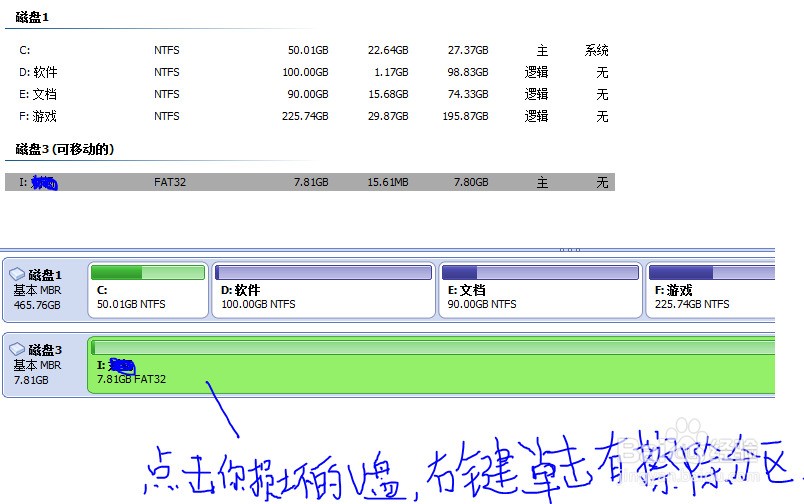Click the 磁盘3 (可移动的) group header
Screen dimensions: 804x504
tap(65, 149)
